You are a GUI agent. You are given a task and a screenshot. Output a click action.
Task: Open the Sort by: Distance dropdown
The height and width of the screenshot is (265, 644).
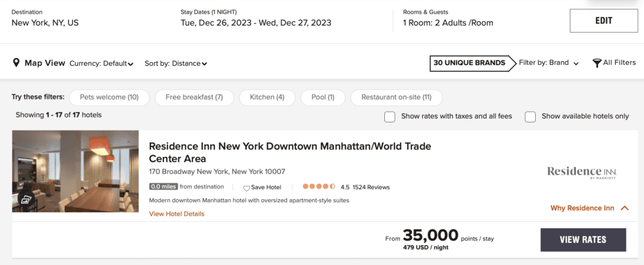[175, 63]
